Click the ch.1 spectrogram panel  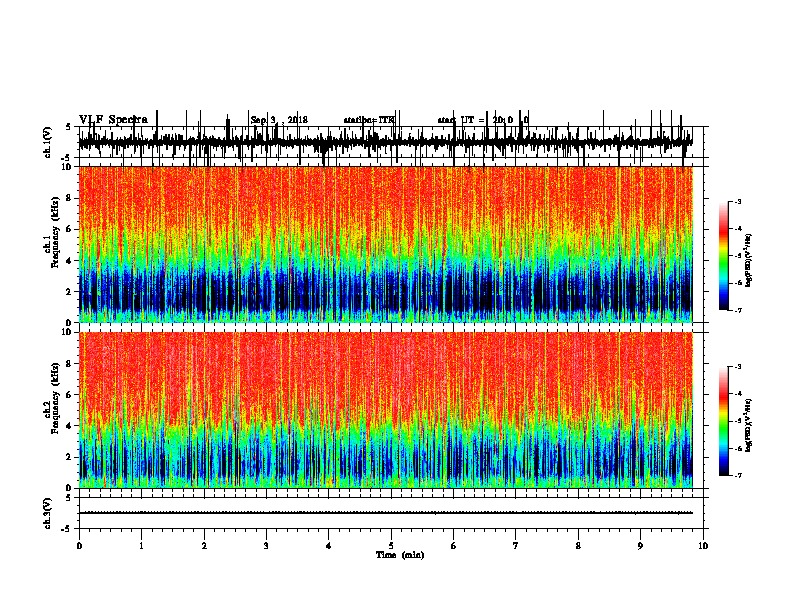(385, 244)
